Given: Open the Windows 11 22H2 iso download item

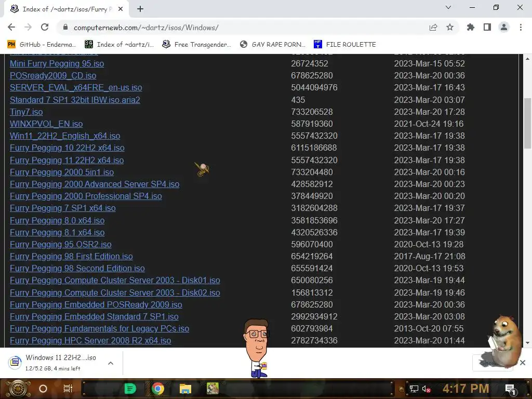Looking at the screenshot, I should click(54, 363).
